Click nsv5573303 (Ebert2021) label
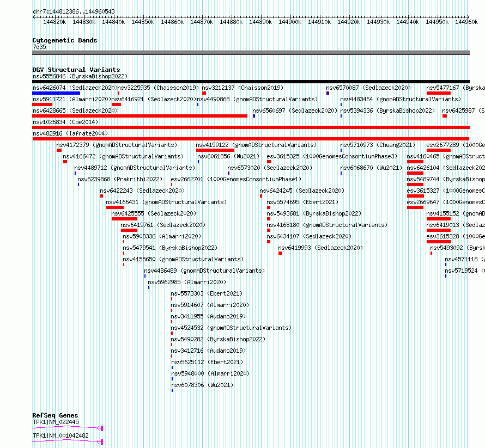This screenshot has width=485, height=448. click(207, 293)
